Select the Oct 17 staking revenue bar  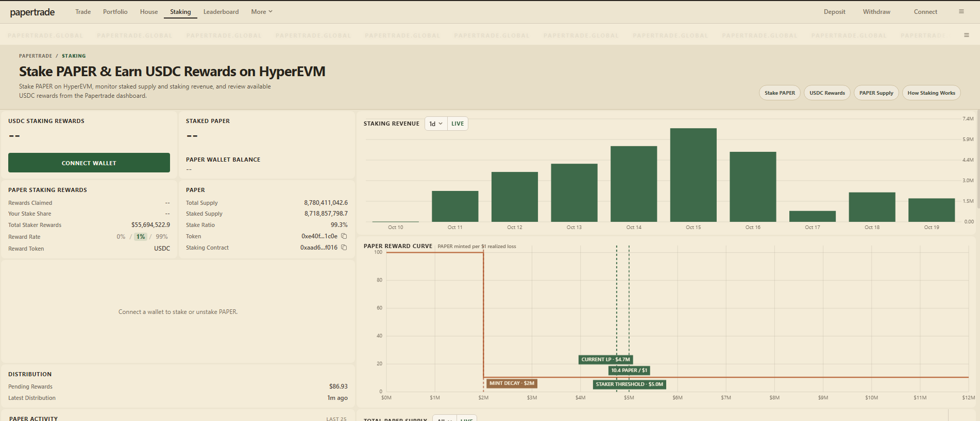(x=813, y=216)
